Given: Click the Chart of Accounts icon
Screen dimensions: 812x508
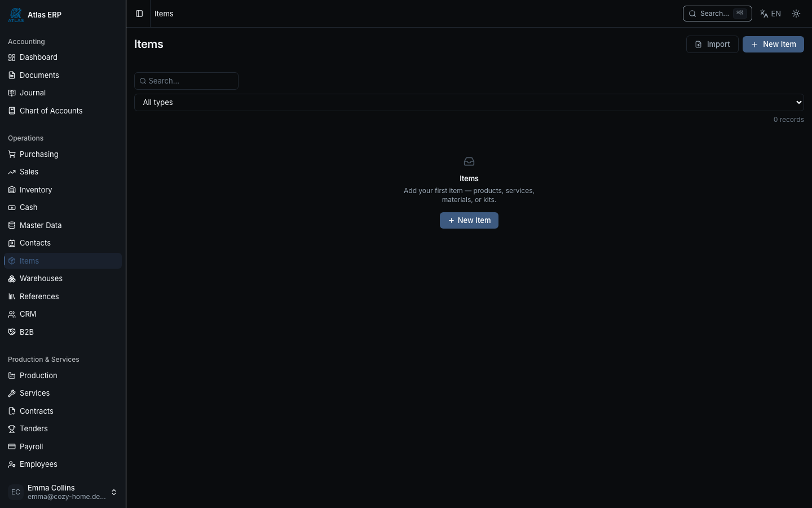Looking at the screenshot, I should tap(12, 111).
